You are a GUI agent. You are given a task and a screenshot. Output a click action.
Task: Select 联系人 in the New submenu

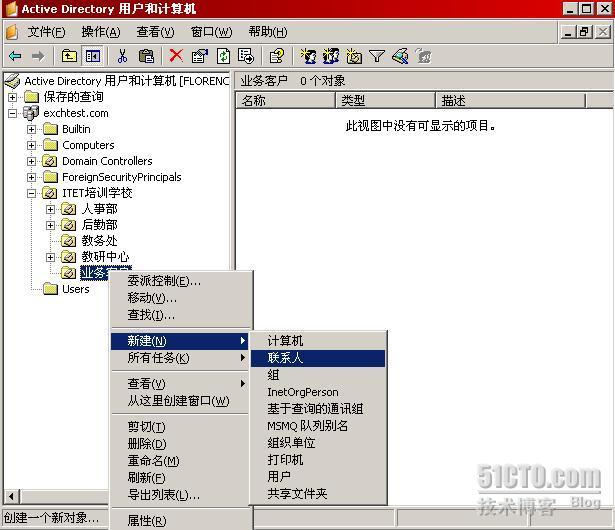point(286,357)
